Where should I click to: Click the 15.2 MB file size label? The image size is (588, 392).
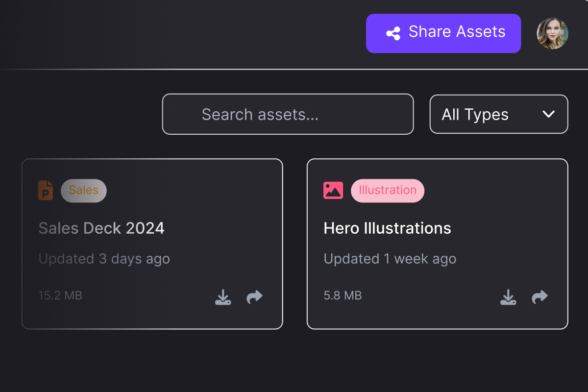[60, 296]
